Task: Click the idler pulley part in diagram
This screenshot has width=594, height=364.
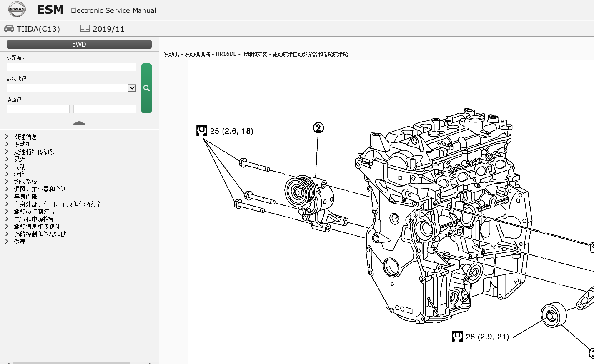Action: coord(554,315)
